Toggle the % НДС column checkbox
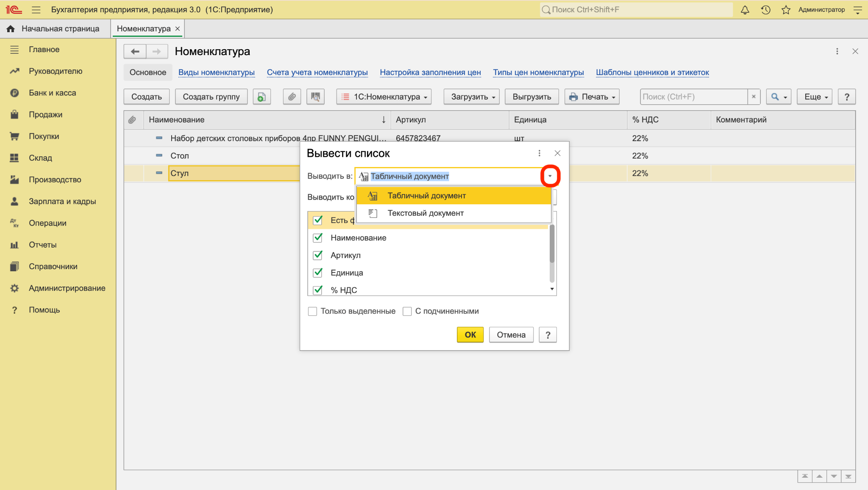This screenshot has height=490, width=868. pos(318,290)
